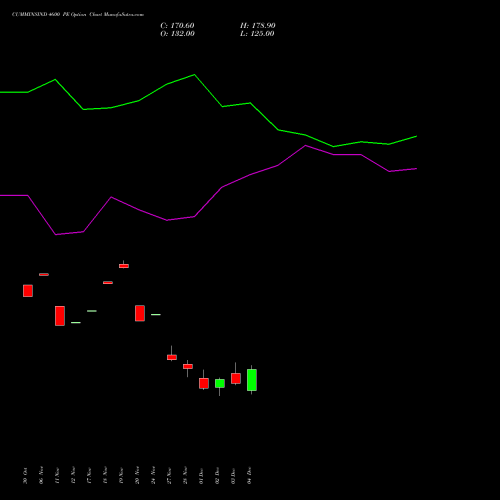Click the 12 Nov date label
The height and width of the screenshot is (500, 500).
[x=73, y=475]
